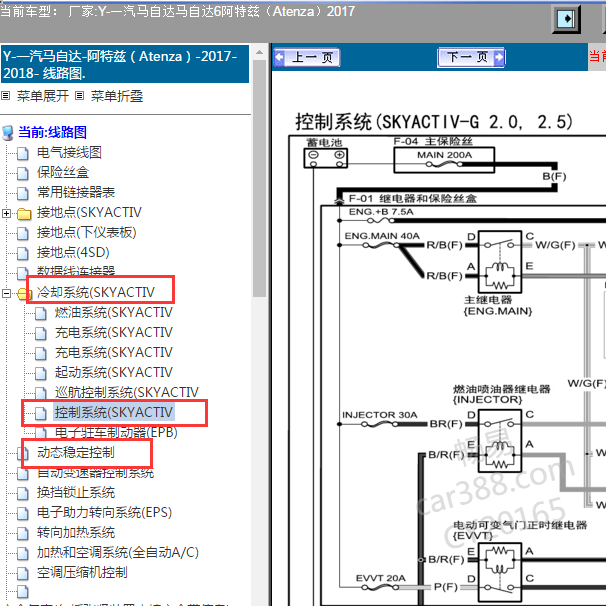Open 电子驻车制动器(EPB) page

tap(116, 433)
